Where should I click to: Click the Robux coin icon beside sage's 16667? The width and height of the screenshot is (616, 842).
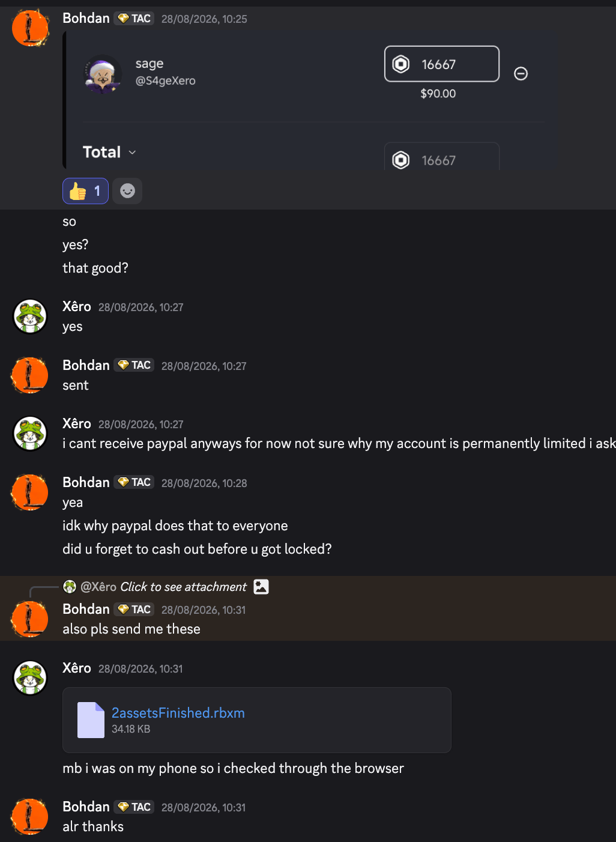[401, 64]
